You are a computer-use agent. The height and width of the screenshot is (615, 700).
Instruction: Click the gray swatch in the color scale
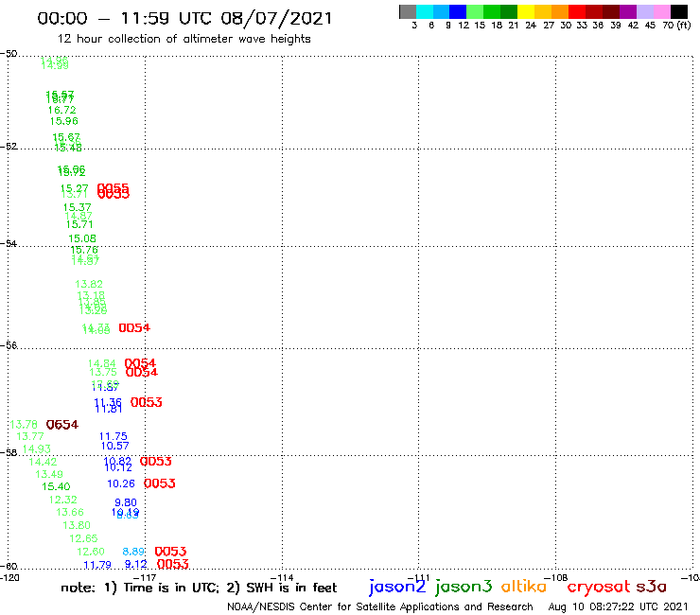pos(408,11)
